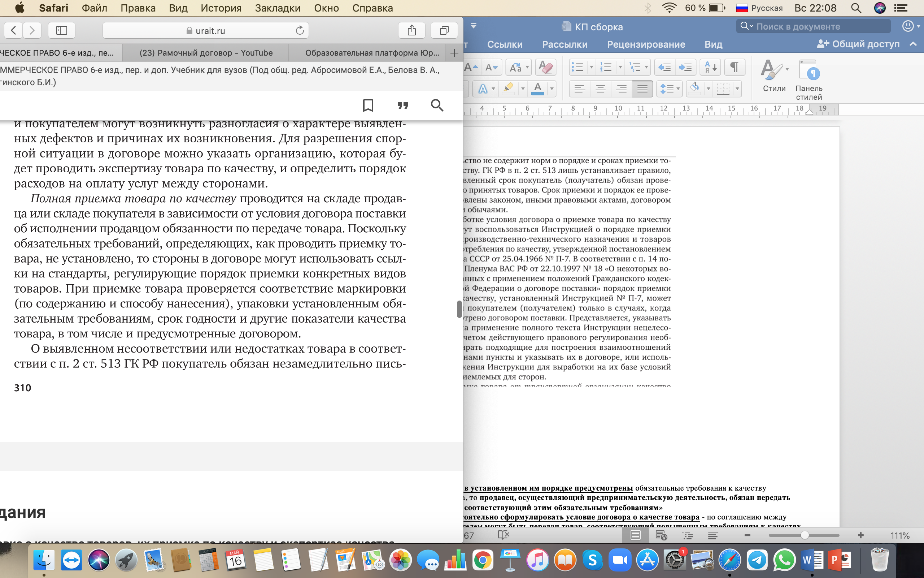This screenshot has width=924, height=578.
Task: Adjust the Word zoom slider handle
Action: pyautogui.click(x=805, y=535)
